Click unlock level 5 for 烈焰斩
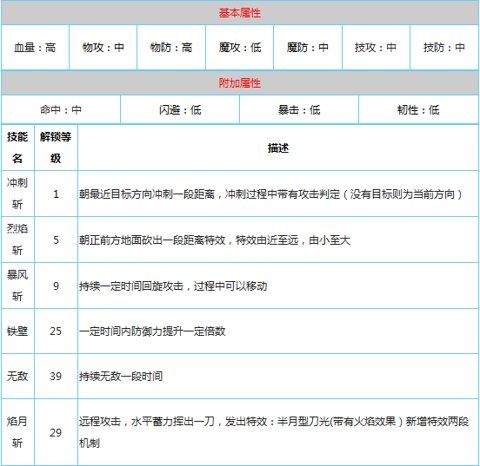480x466 pixels. click(x=56, y=240)
